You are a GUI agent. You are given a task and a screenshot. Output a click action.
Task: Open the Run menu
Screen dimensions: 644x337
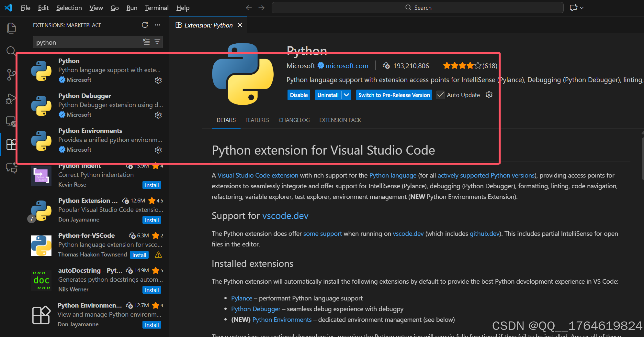(132, 8)
